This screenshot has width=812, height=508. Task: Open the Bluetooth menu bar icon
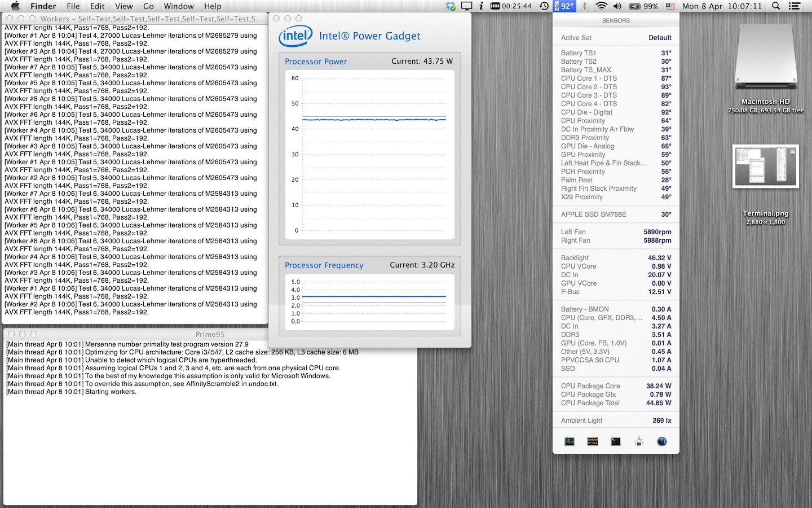click(x=585, y=6)
